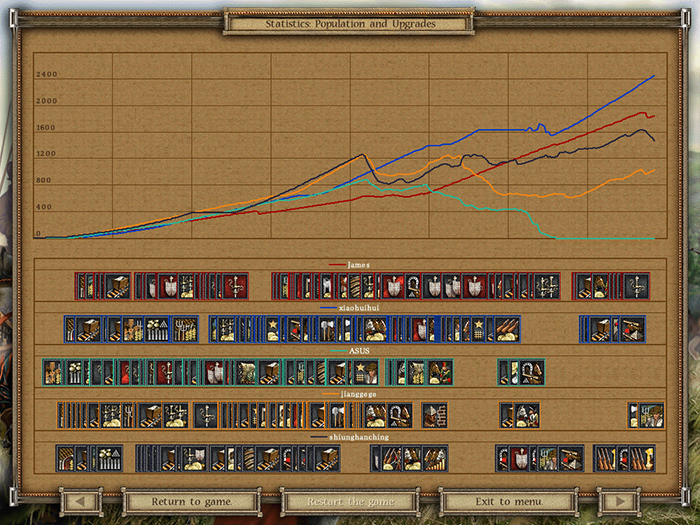Click the peasant with pitchfork icon ending jianggege's row
The image size is (700, 525).
pos(650,415)
